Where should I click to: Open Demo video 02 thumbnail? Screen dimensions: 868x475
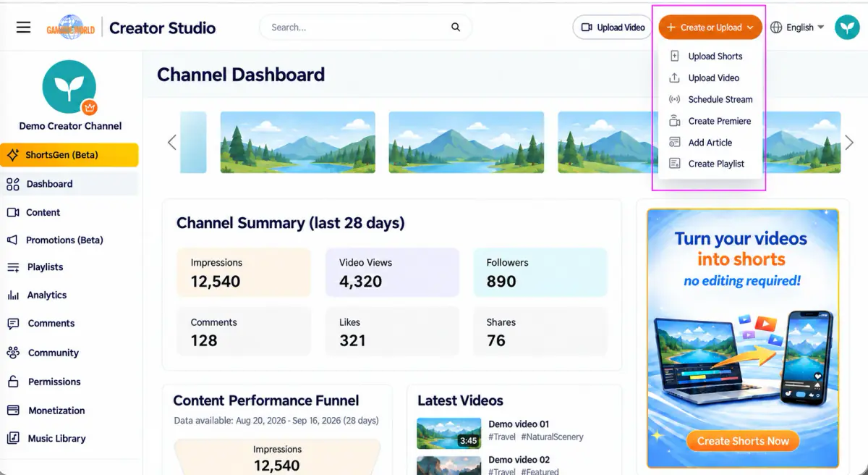click(x=448, y=465)
